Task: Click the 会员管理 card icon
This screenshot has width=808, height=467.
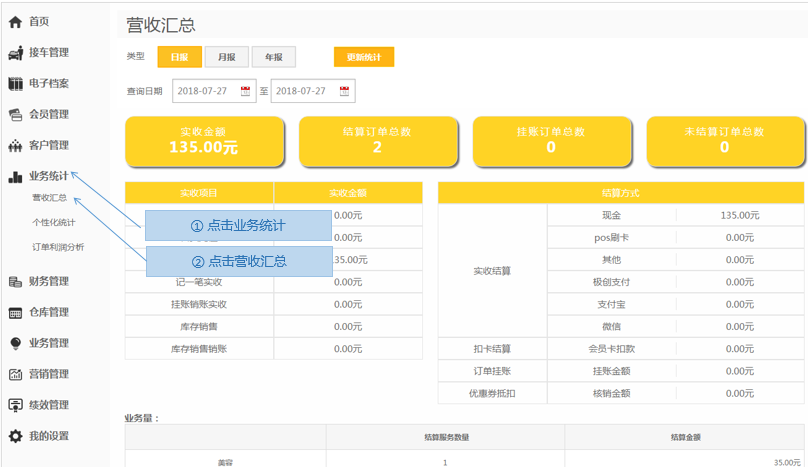Action: [15, 114]
